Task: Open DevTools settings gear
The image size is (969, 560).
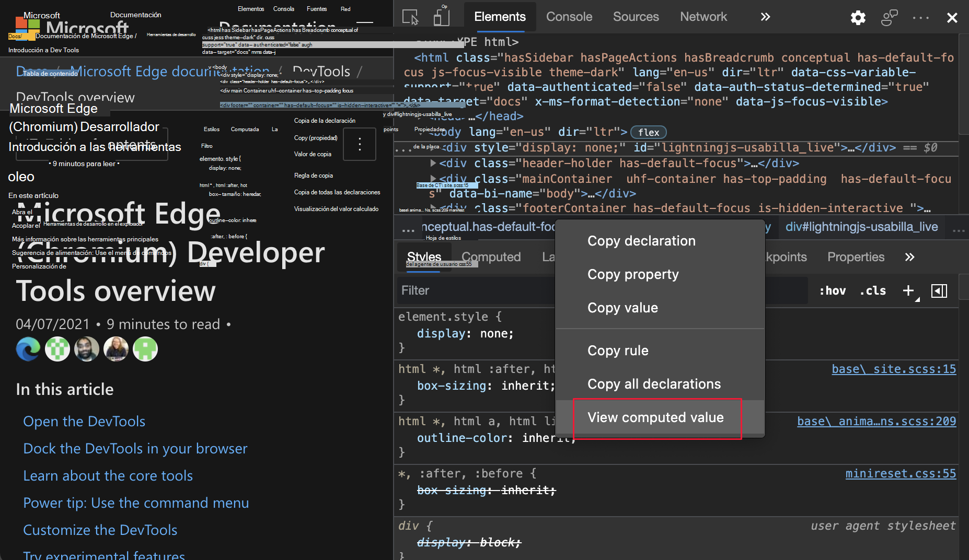Action: [858, 18]
